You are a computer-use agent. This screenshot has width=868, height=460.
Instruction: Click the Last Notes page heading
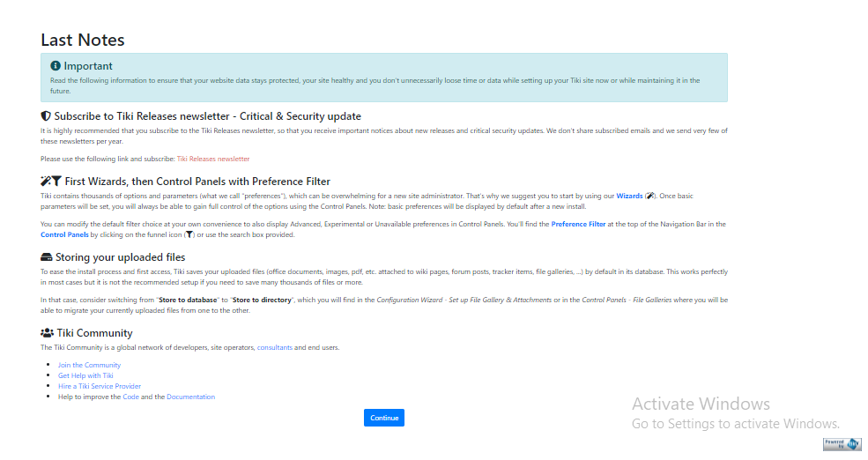[83, 40]
